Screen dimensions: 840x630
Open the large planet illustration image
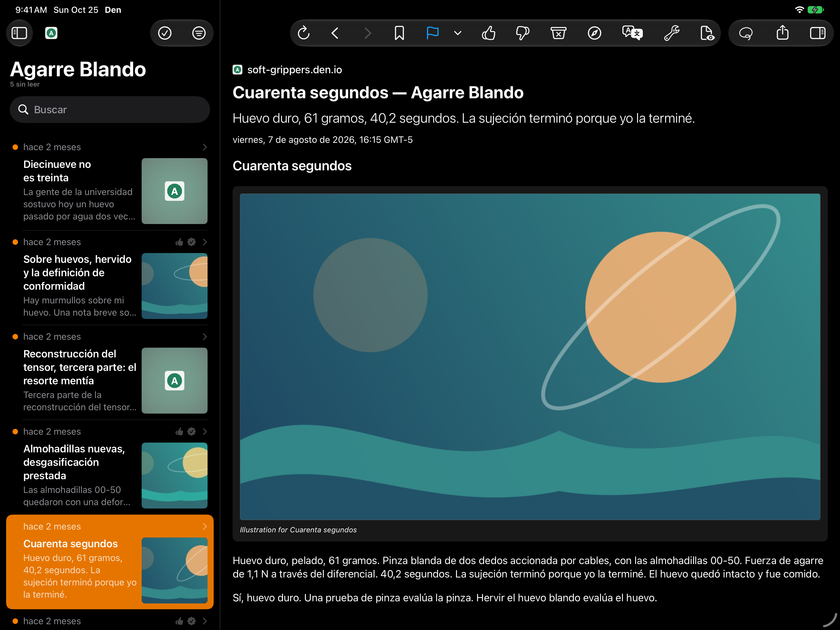click(x=530, y=357)
